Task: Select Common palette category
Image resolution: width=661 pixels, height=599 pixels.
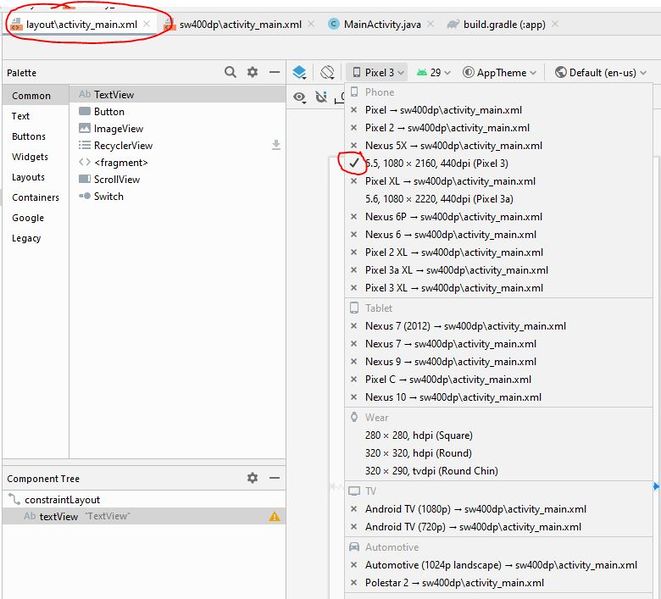Action: [x=35, y=96]
